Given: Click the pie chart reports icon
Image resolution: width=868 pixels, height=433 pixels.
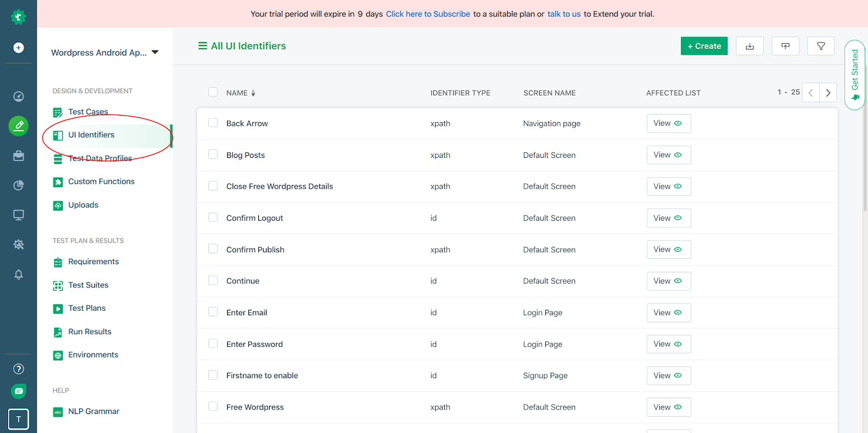Looking at the screenshot, I should [x=18, y=186].
